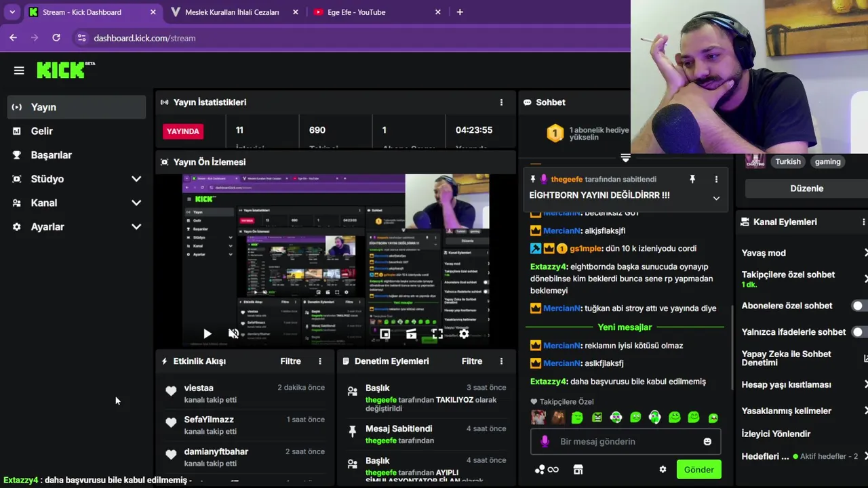Open Filtre dropdown in Denetim Eylemleri
Image resolution: width=868 pixels, height=488 pixels.
click(472, 361)
